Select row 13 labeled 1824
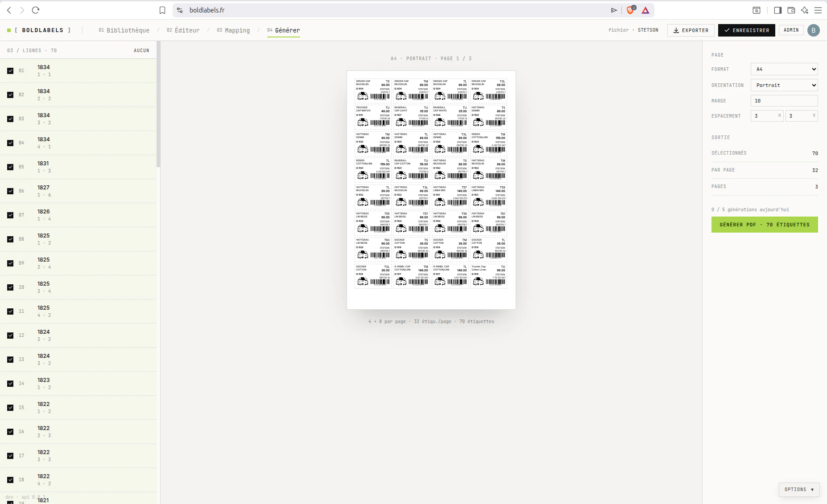 pos(78,360)
